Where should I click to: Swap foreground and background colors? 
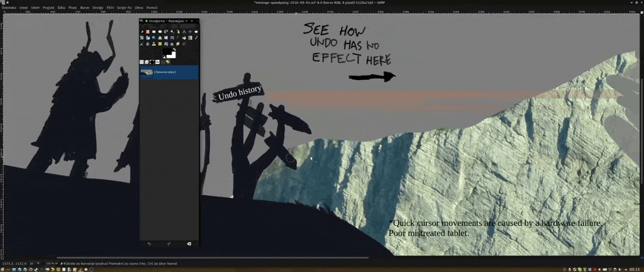tap(174, 50)
